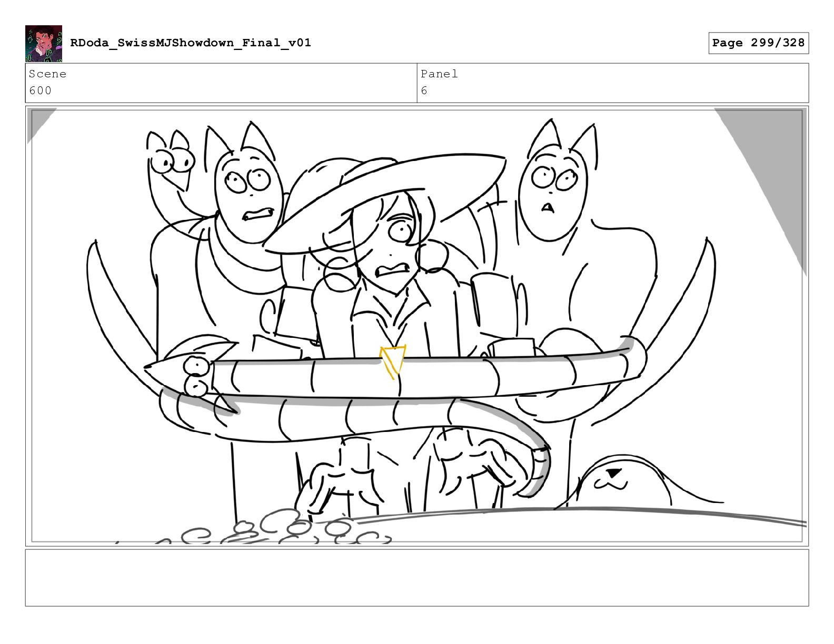Select the scene number 600

40,90
